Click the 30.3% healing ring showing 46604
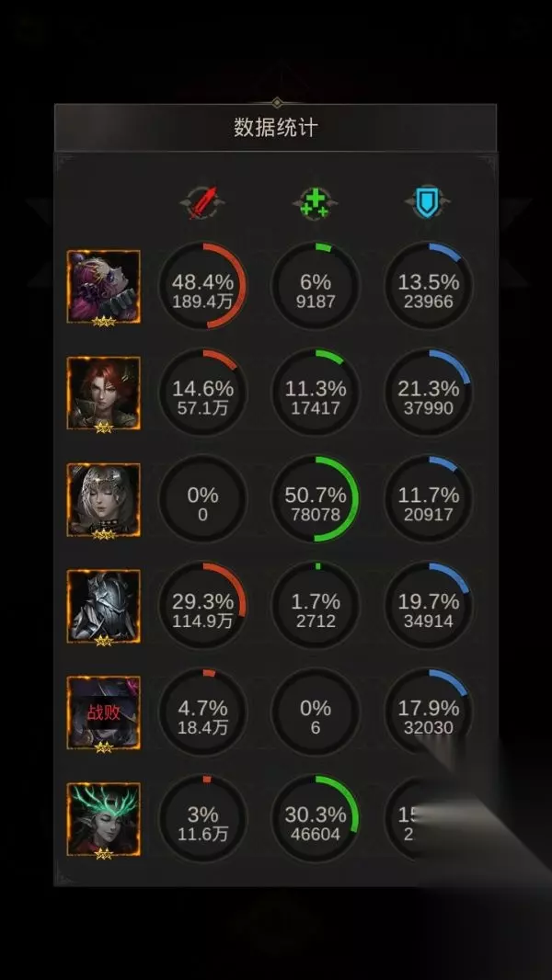Viewport: 552px width, 980px height. [315, 818]
